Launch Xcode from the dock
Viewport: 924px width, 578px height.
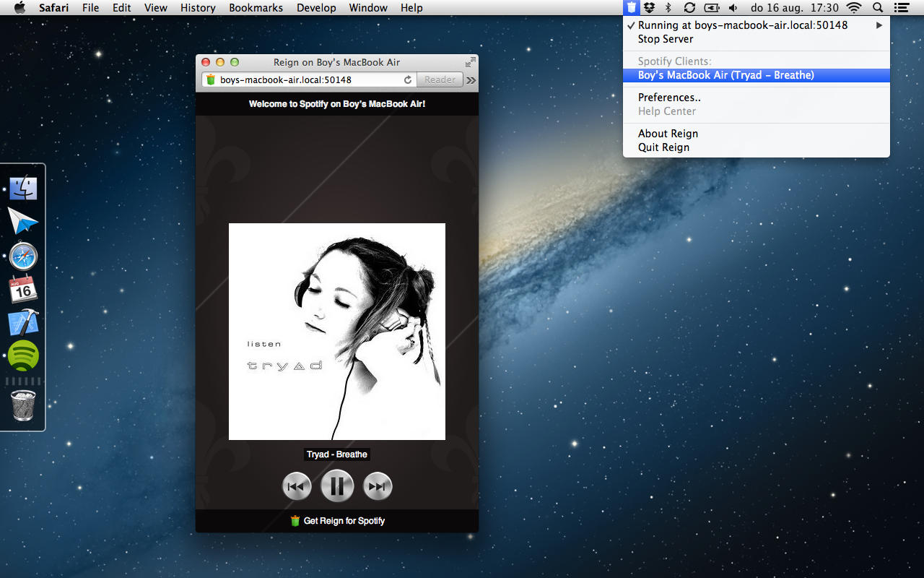pyautogui.click(x=23, y=323)
